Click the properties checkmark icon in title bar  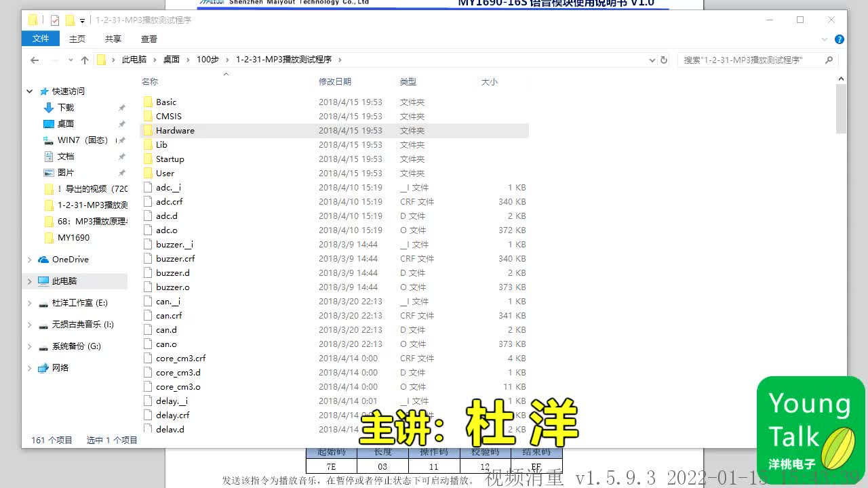coord(55,20)
